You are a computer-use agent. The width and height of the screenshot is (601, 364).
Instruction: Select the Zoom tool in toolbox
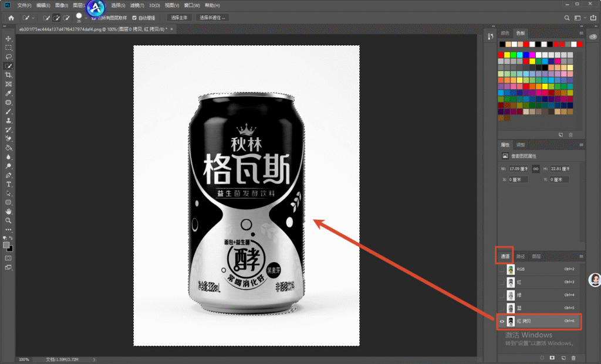8,221
